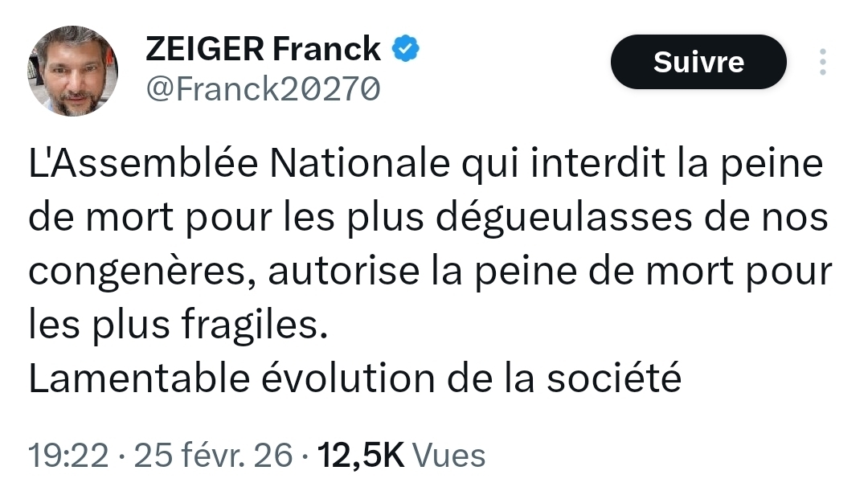868x495 pixels.
Task: Click the word fragiles in the tweet
Action: 267,325
